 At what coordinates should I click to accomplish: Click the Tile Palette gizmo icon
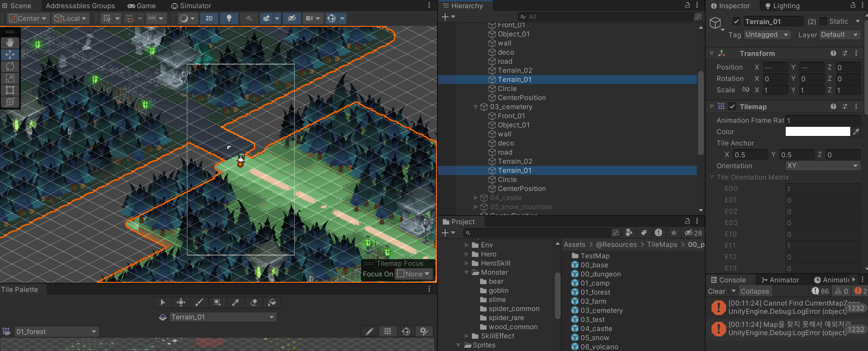point(406,331)
